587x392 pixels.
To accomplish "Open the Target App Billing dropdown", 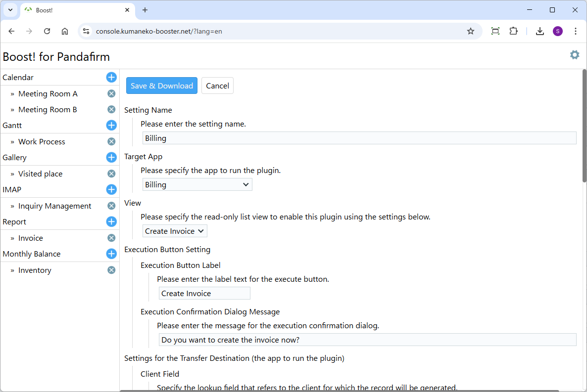I will coord(197,184).
